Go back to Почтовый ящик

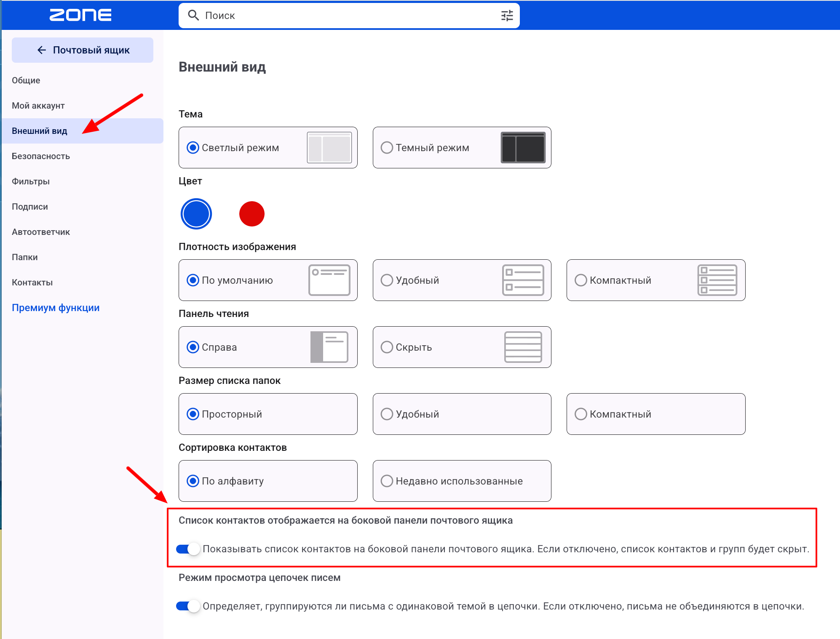click(83, 50)
